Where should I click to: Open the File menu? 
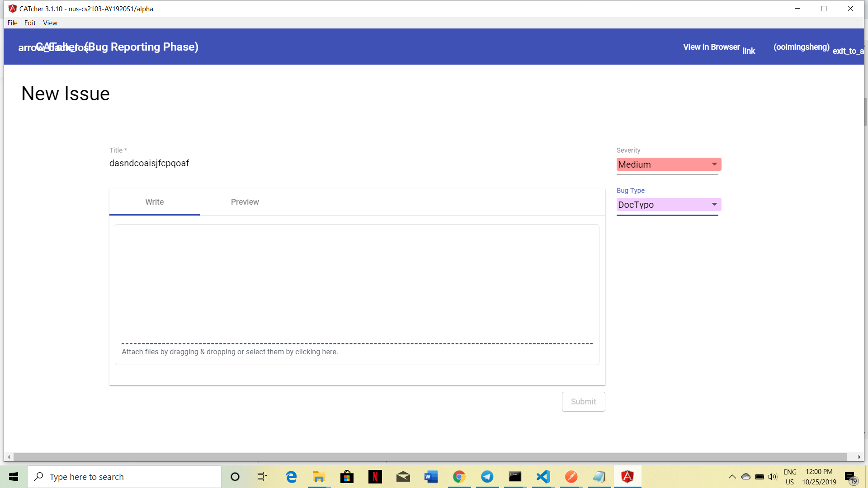[x=12, y=23]
